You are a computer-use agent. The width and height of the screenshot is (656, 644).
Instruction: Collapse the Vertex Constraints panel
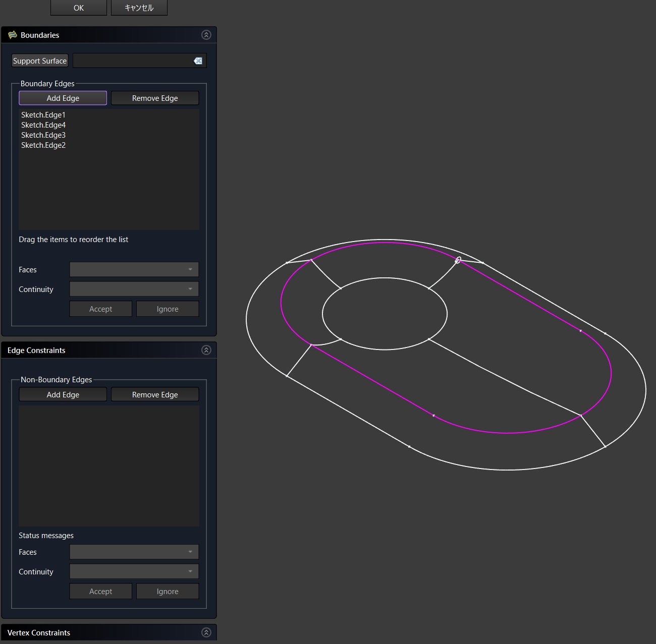206,632
